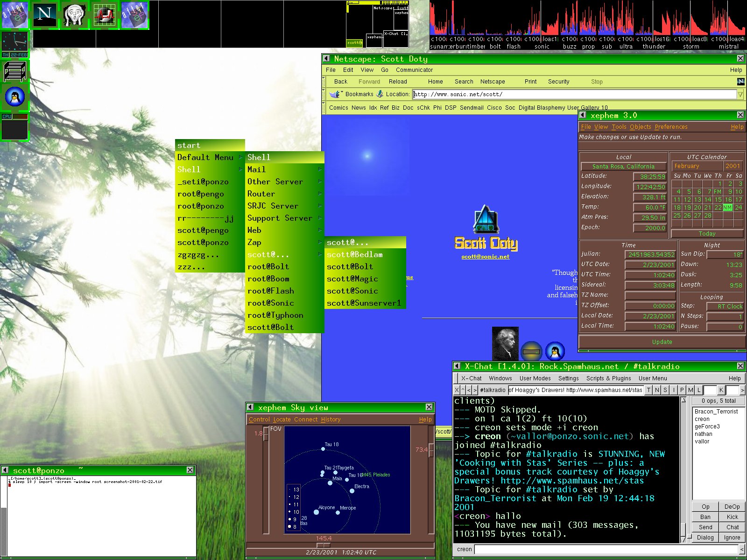Click Sky view FOV slider handle
This screenshot has width=747, height=560.
(266, 434)
